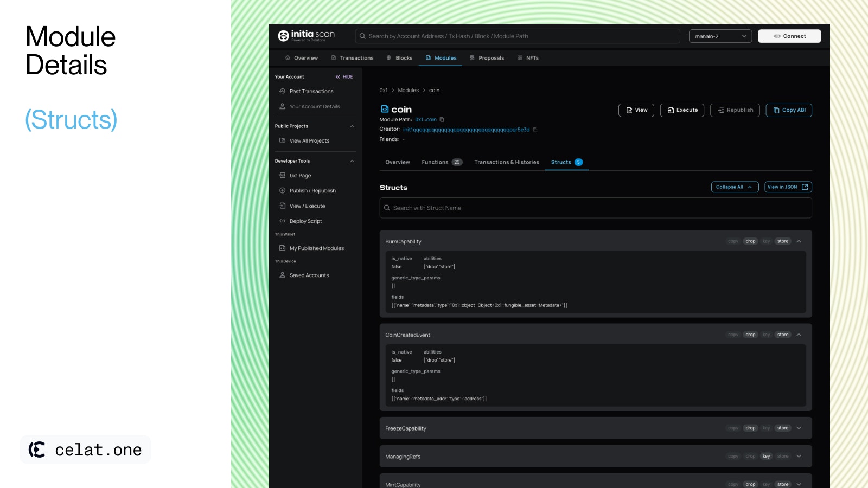Hide the sidebar with HIDE toggle
868x488 pixels.
click(344, 77)
